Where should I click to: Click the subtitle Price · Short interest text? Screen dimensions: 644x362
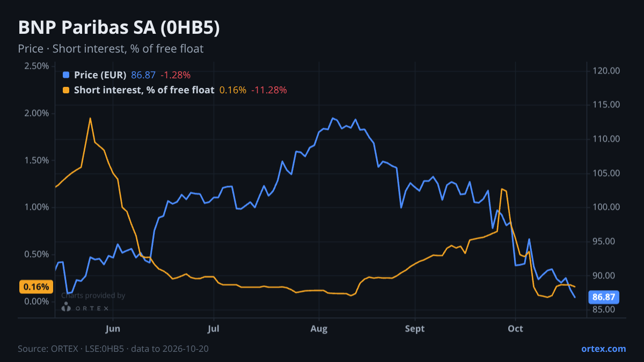111,49
